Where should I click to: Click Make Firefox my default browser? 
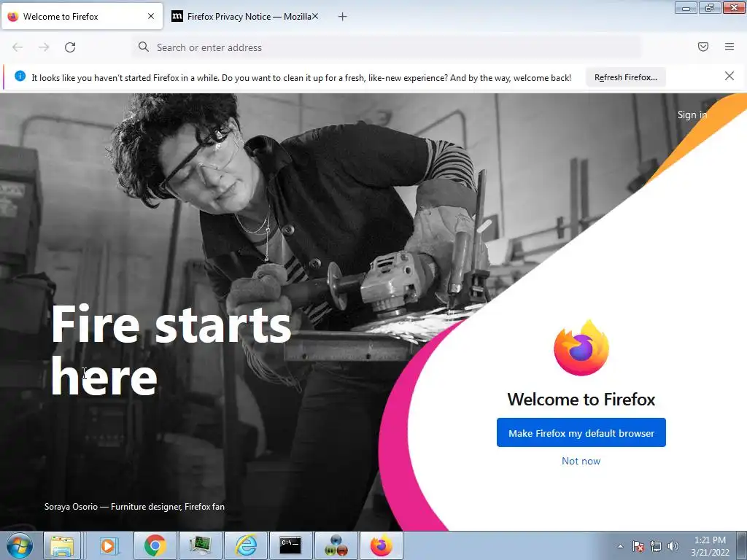[x=581, y=433]
